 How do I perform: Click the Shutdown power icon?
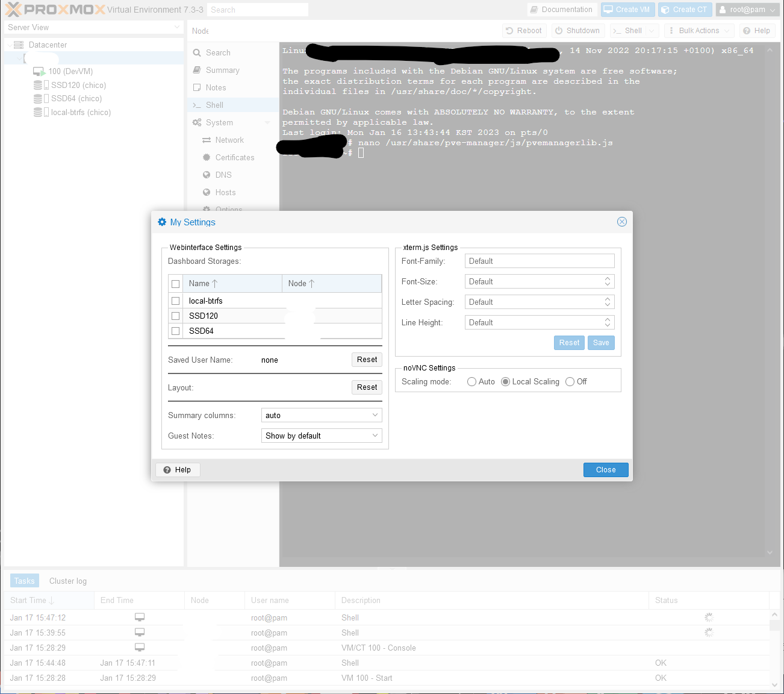pyautogui.click(x=559, y=31)
